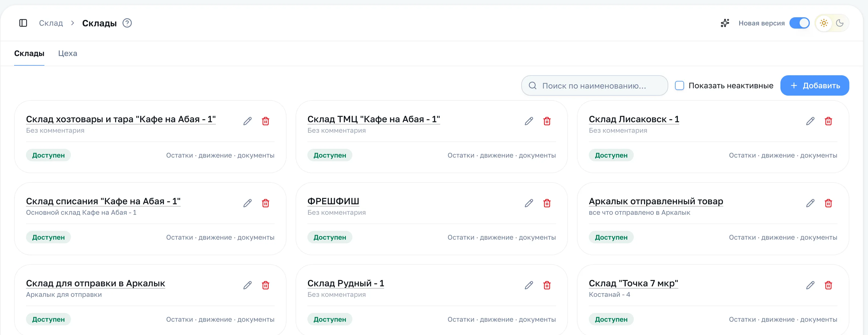The height and width of the screenshot is (335, 868).
Task: Edit Склад Лисаковск - 1 card
Action: coord(810,121)
